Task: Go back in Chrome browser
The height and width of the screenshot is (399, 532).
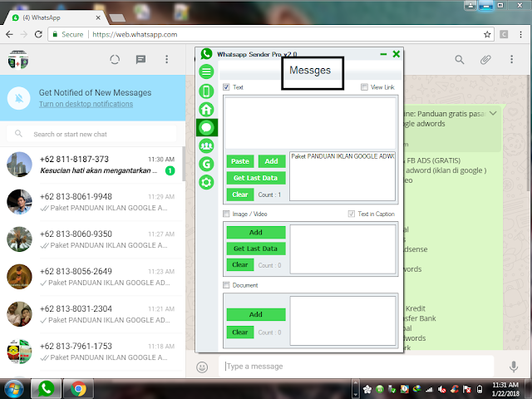Action: (9, 34)
